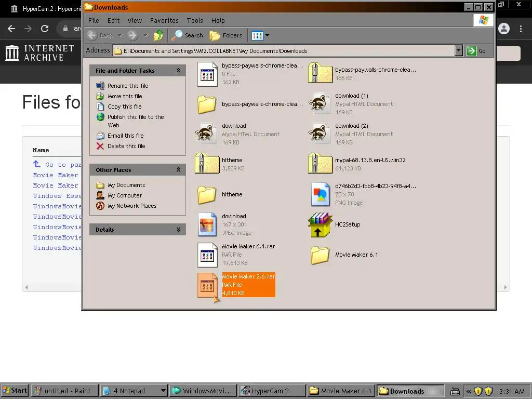Open the Back history dropdown arrow
The height and width of the screenshot is (399, 532).
pyautogui.click(x=120, y=35)
